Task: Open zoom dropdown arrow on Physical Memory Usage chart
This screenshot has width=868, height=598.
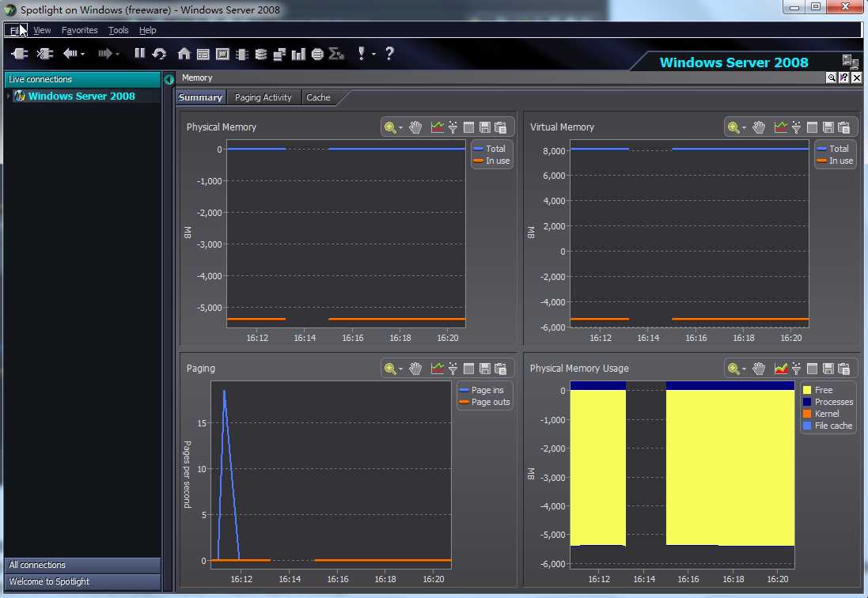Action: (x=744, y=369)
